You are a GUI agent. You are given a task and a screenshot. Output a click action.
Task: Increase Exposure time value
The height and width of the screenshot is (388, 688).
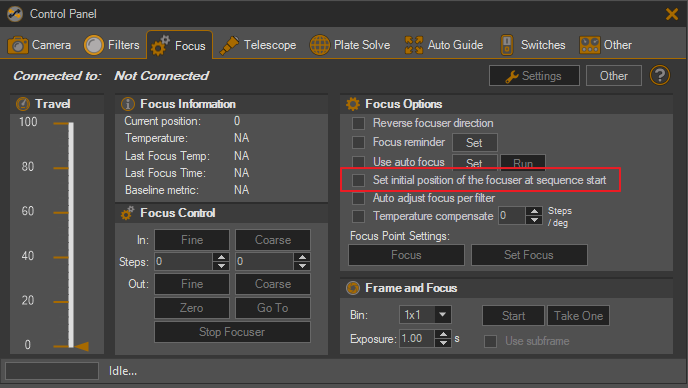[444, 334]
